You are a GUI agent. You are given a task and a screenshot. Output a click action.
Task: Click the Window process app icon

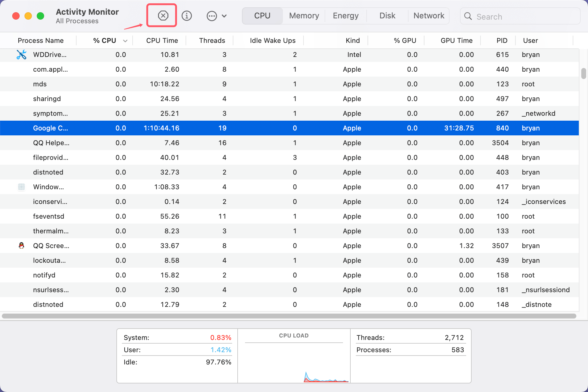pos(21,187)
